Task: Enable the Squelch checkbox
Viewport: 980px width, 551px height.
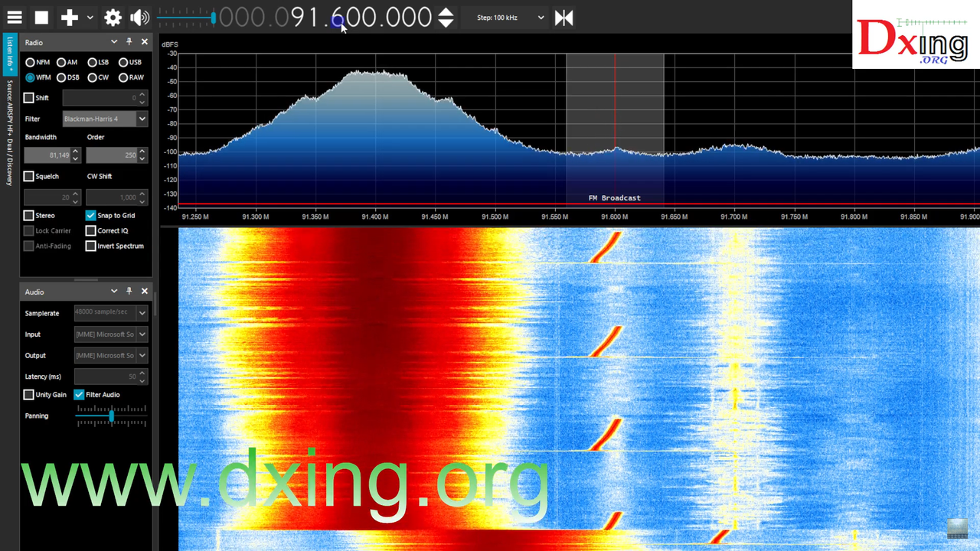Action: [29, 176]
